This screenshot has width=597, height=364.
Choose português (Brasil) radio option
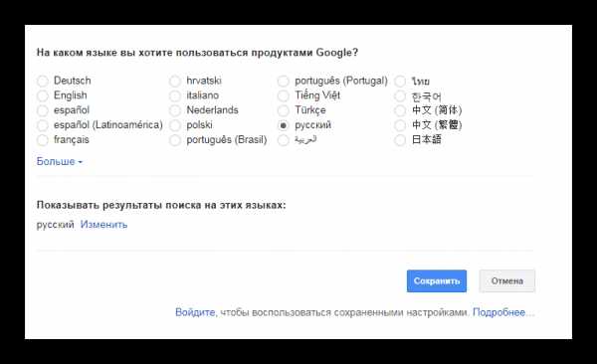[x=175, y=140]
